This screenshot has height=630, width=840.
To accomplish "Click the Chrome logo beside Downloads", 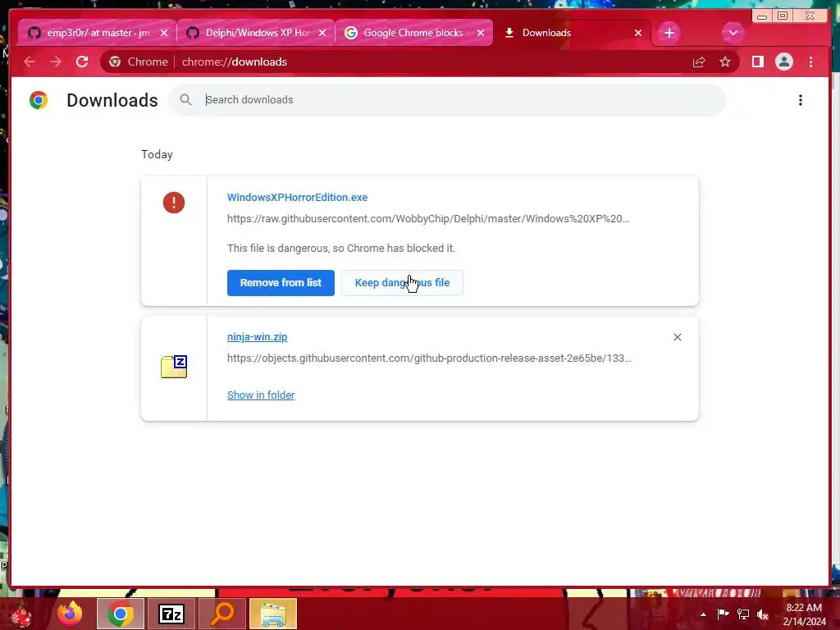I will 39,100.
